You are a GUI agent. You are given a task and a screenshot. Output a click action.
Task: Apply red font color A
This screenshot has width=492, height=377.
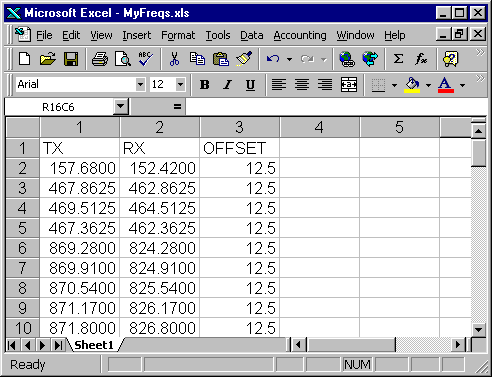(446, 85)
